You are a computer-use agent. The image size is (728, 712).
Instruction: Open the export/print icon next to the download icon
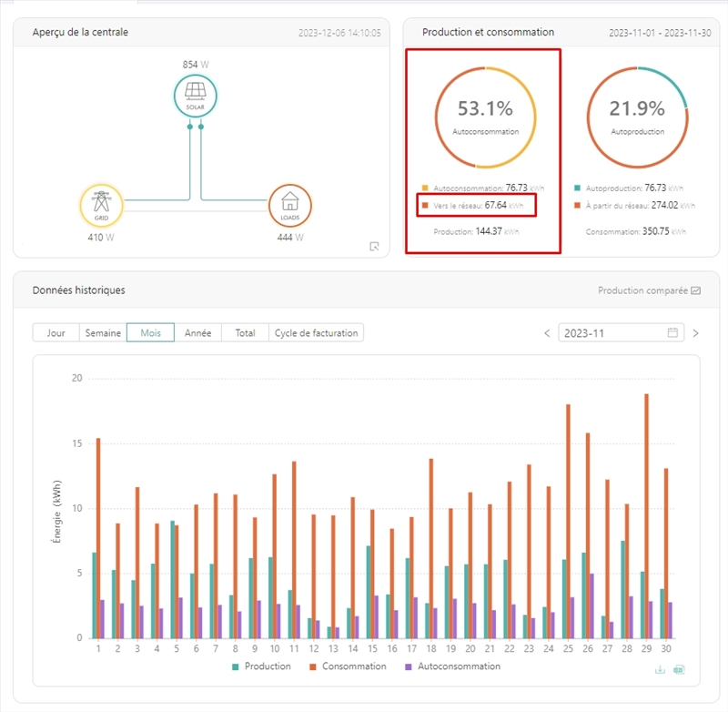[x=677, y=669]
